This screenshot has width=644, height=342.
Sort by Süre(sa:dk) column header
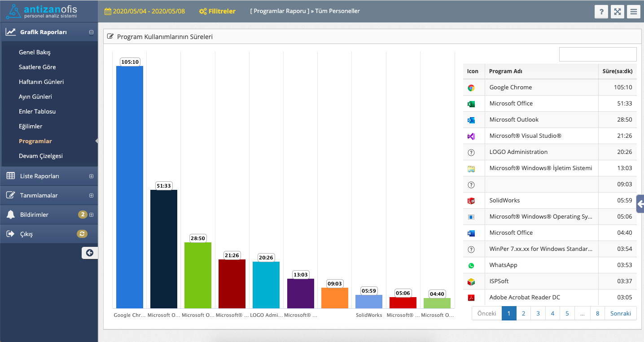coord(618,71)
